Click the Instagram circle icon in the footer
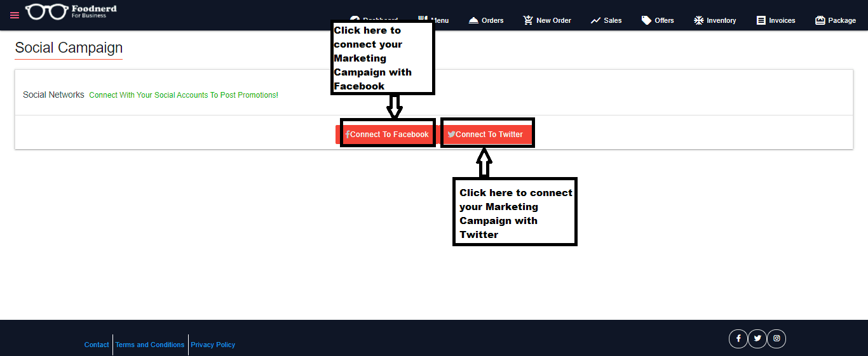This screenshot has width=868, height=356. point(776,339)
